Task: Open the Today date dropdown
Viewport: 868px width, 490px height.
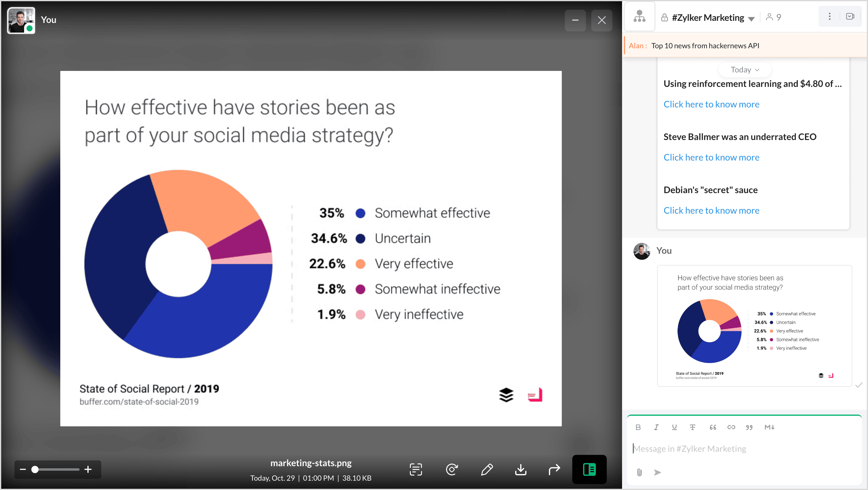Action: [745, 70]
